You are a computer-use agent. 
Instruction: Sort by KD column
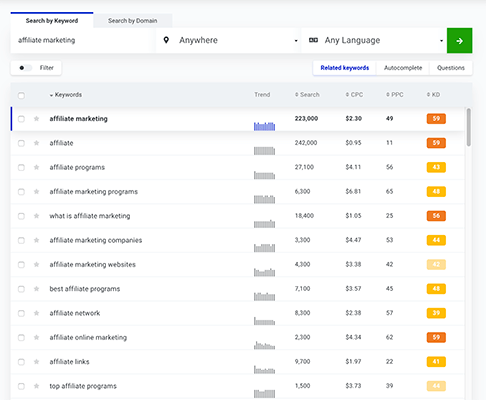pos(433,95)
